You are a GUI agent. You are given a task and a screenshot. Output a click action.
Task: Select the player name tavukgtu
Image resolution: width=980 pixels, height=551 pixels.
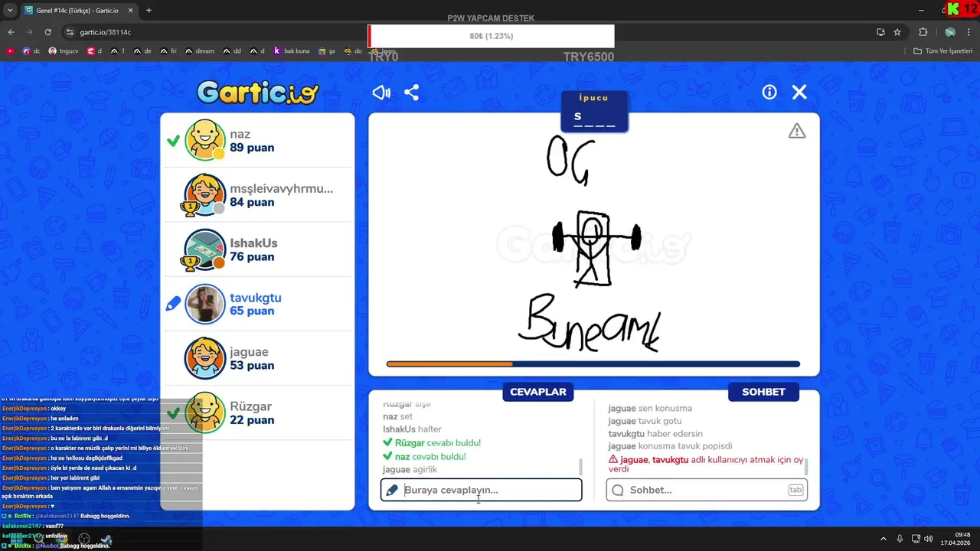coord(256,297)
